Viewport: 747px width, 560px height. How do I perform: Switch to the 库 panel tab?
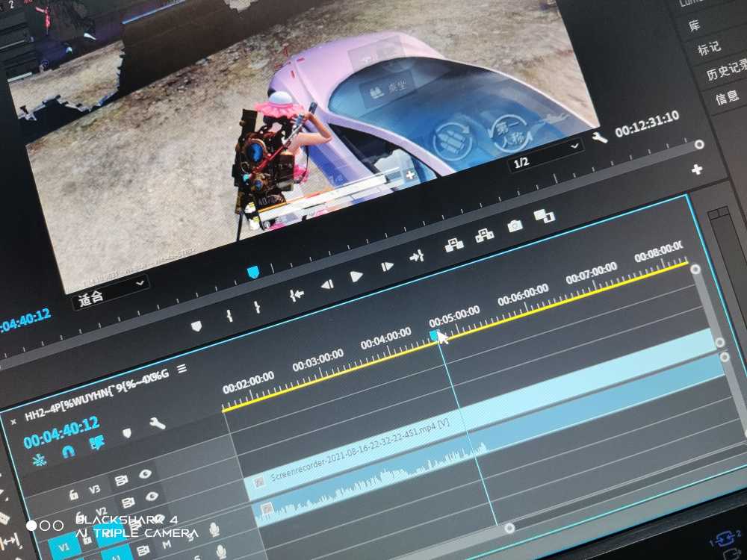coord(694,25)
